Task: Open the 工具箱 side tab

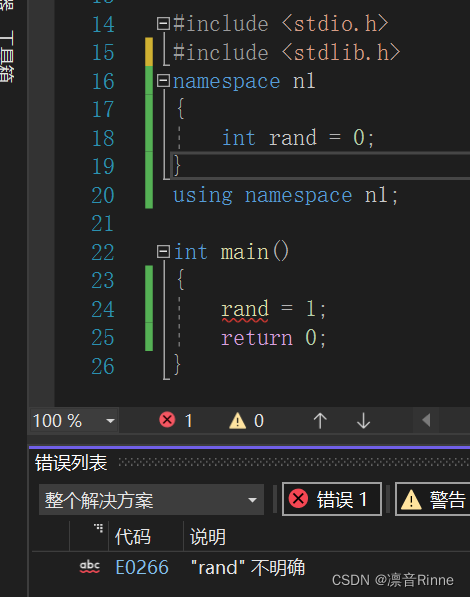Action: (x=7, y=56)
